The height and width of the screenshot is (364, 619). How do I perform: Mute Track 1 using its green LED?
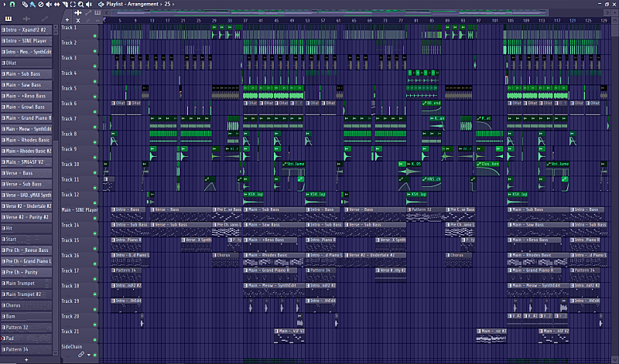[96, 36]
